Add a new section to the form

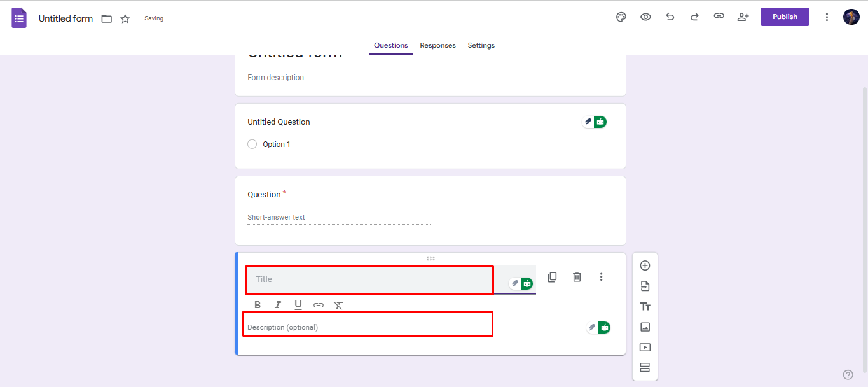(645, 367)
